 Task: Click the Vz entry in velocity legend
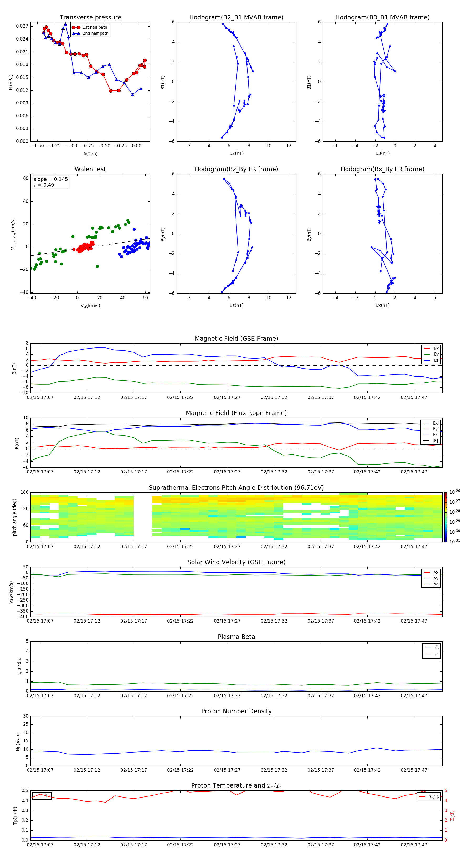coord(431,584)
